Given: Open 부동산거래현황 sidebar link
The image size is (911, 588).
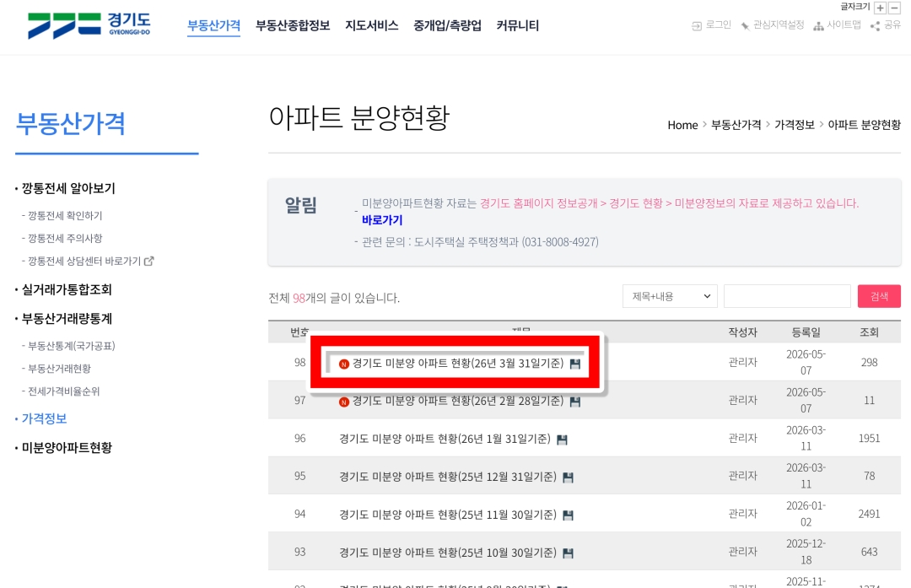Looking at the screenshot, I should pyautogui.click(x=59, y=369).
